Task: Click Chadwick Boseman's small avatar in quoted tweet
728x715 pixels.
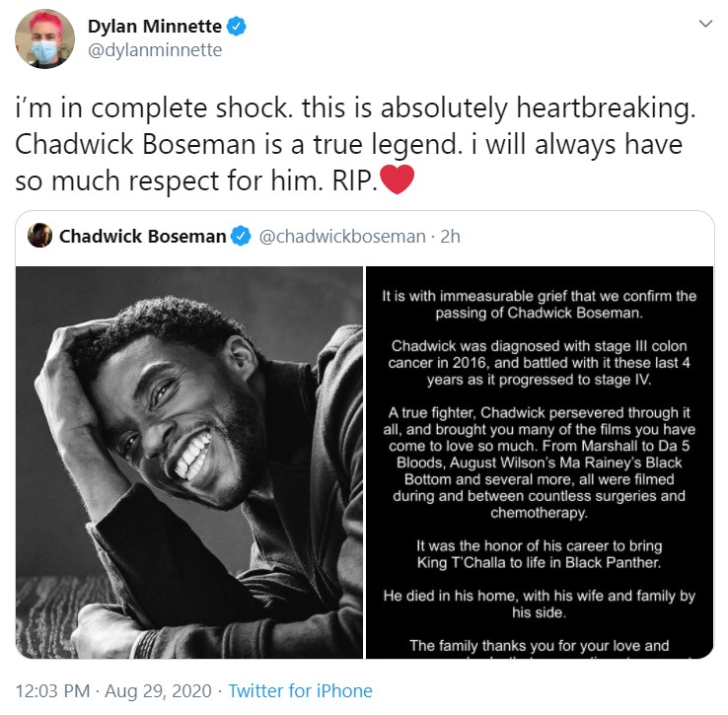Action: 39,236
